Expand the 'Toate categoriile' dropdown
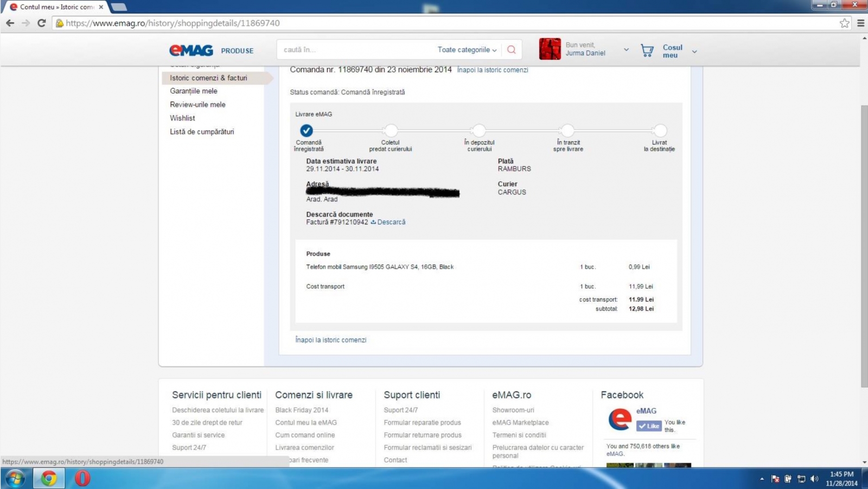The image size is (868, 489). click(467, 50)
